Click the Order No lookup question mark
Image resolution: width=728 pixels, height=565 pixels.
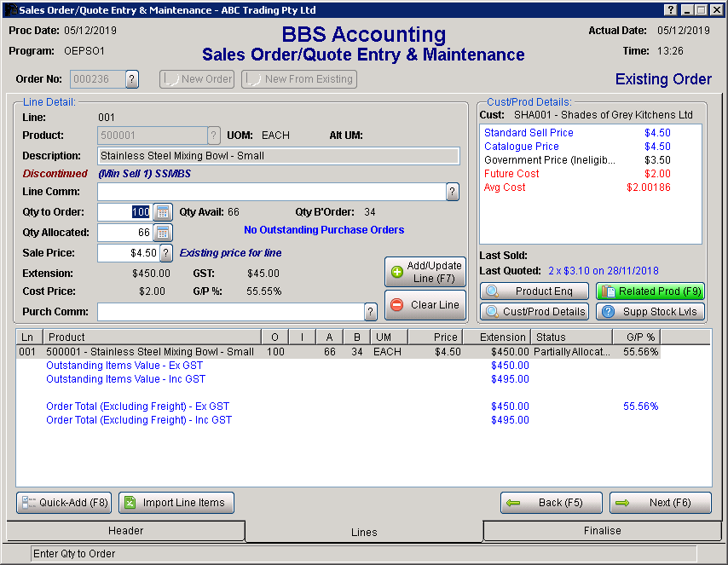pyautogui.click(x=132, y=79)
